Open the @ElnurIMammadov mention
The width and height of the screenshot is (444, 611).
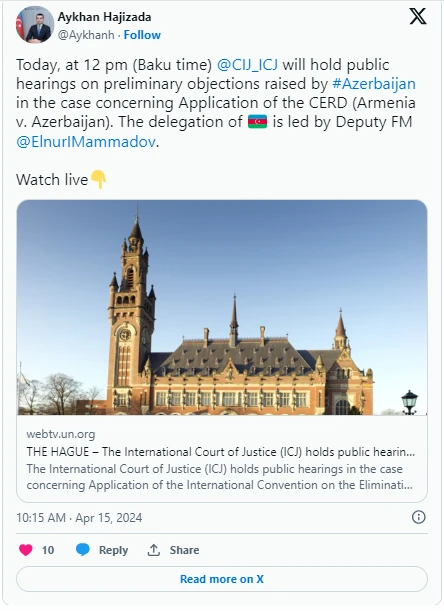click(86, 141)
